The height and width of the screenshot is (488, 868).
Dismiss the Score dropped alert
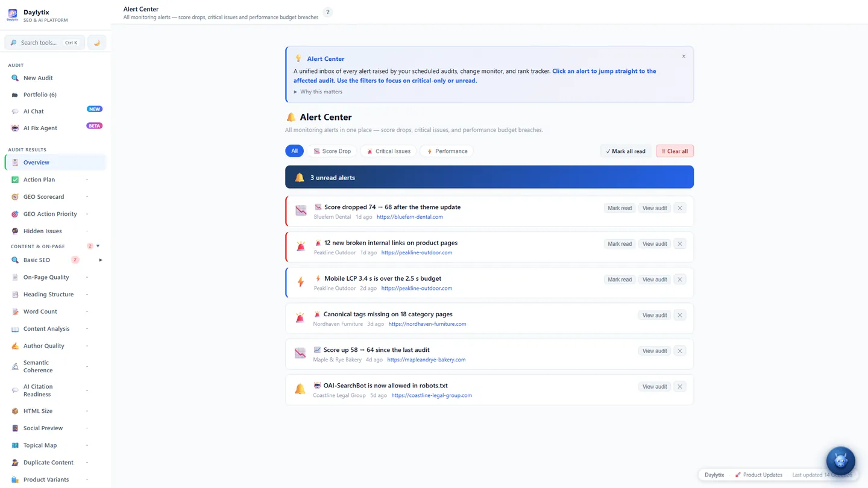pos(680,208)
